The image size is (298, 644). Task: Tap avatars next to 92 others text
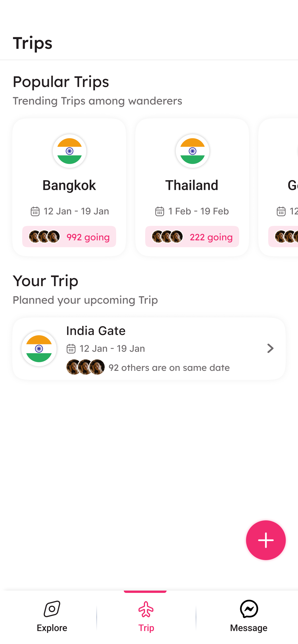[x=85, y=367]
